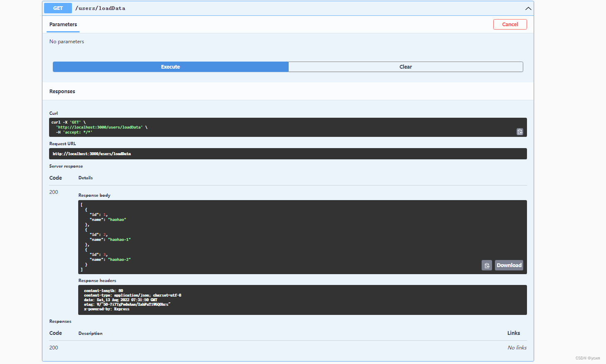Viewport: 606px width, 364px height.
Task: Click the "No parameters" text
Action: point(67,42)
